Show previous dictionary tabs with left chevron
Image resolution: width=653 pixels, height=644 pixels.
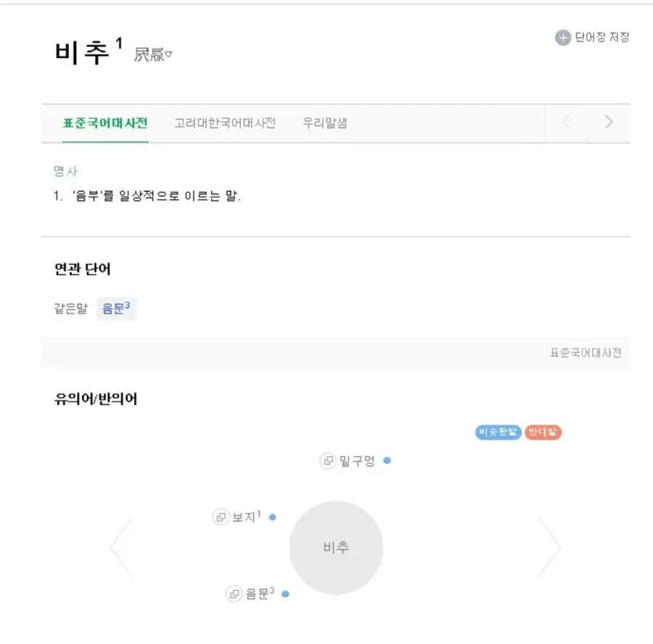point(567,122)
